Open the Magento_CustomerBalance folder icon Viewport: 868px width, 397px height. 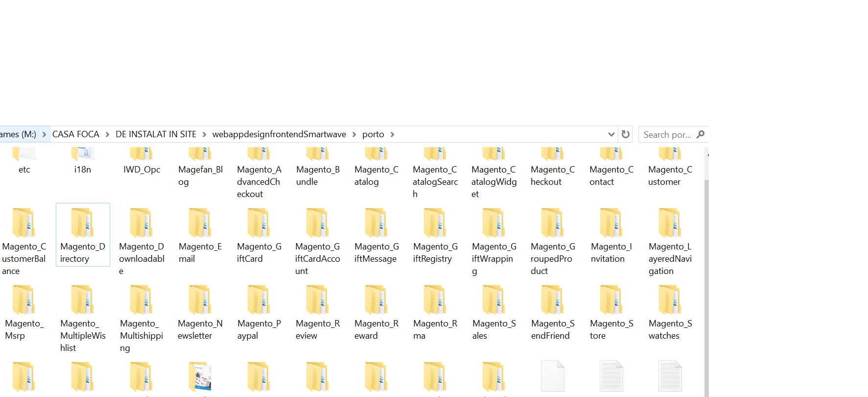pyautogui.click(x=23, y=223)
